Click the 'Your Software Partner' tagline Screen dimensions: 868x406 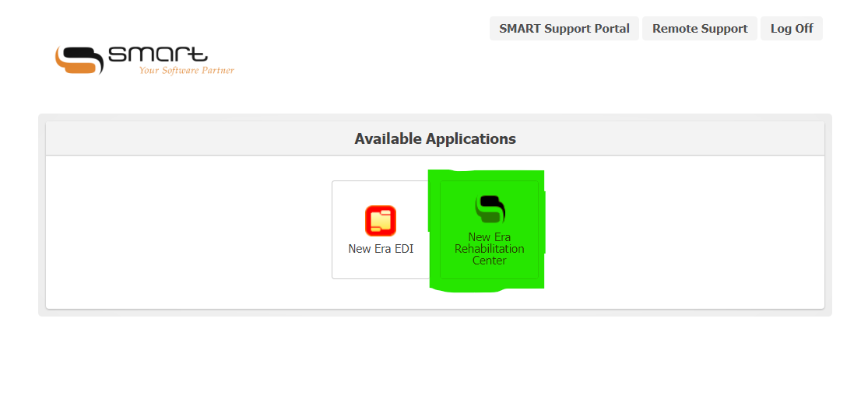click(186, 71)
